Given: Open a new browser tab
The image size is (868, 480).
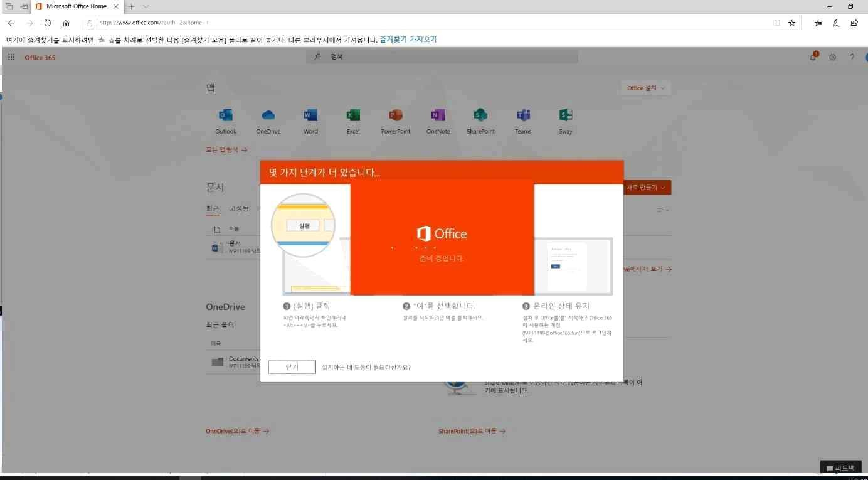Looking at the screenshot, I should point(131,6).
